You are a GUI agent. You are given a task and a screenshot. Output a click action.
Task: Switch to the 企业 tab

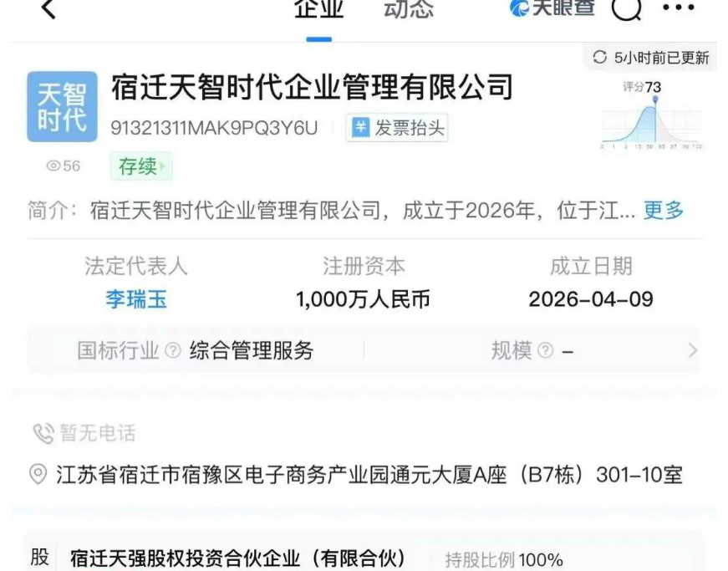pos(319,9)
